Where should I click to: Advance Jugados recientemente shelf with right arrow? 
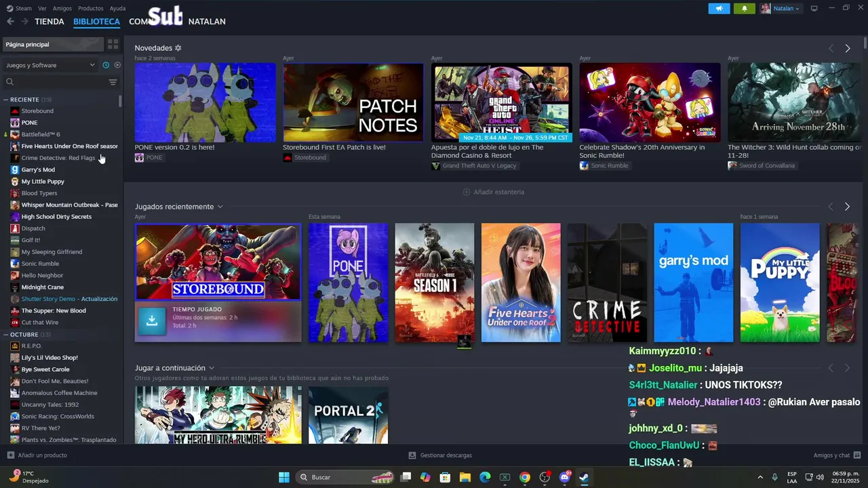(x=848, y=207)
